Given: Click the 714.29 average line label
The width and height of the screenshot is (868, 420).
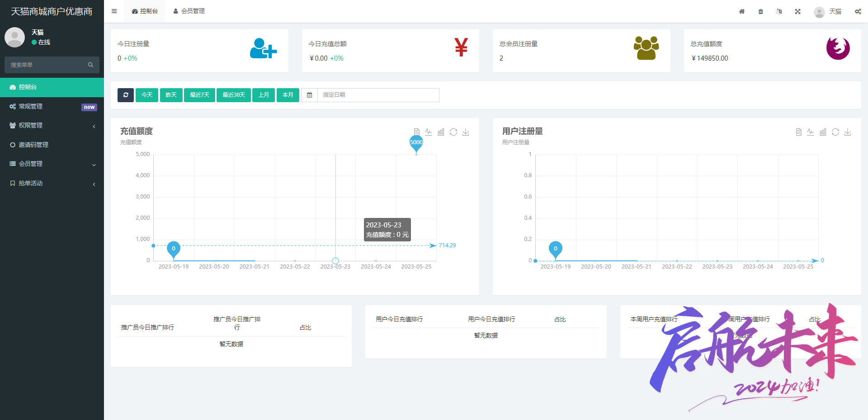Looking at the screenshot, I should coord(447,245).
